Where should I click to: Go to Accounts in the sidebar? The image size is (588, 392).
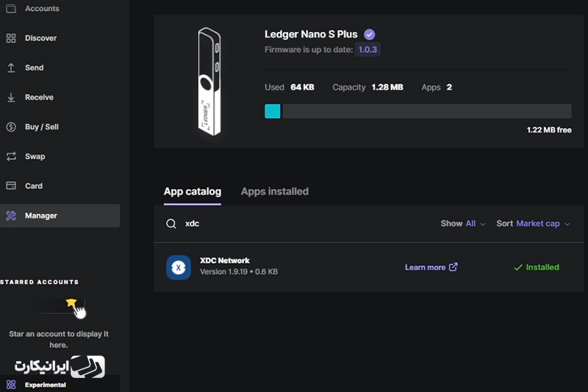(42, 8)
